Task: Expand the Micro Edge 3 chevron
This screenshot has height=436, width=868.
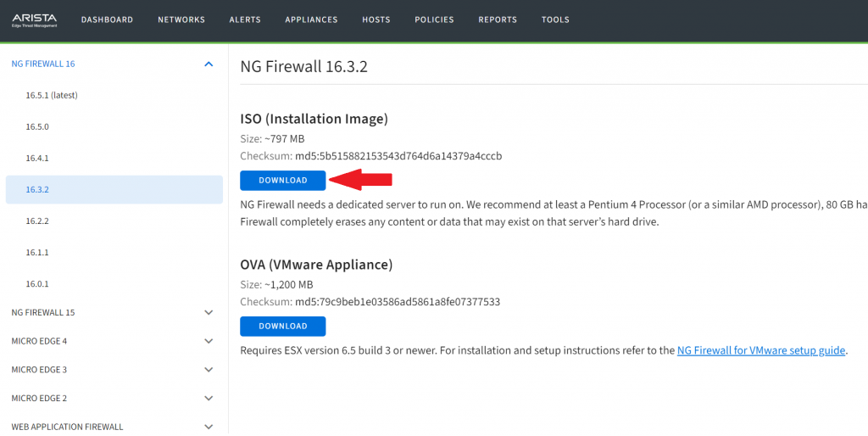Action: [x=209, y=370]
